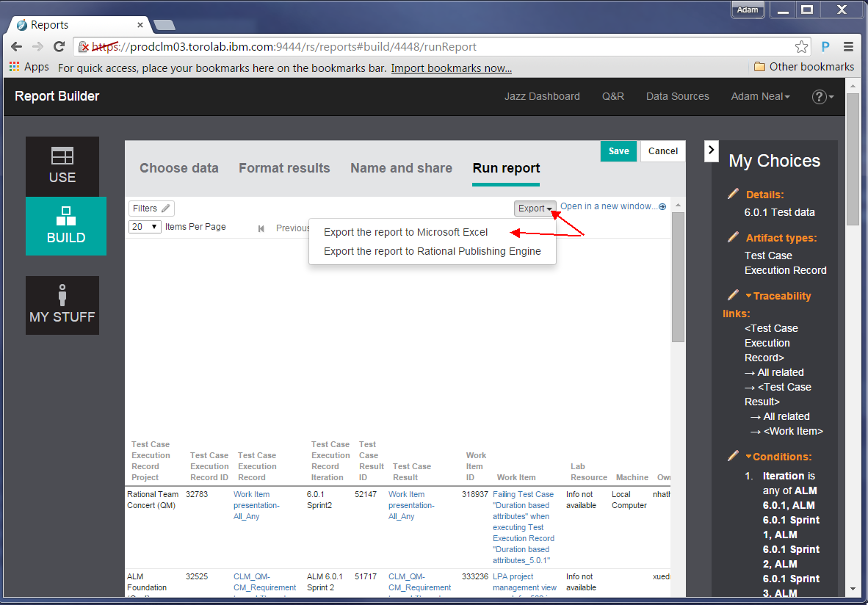Open the Adam profile button in title bar
This screenshot has height=605, width=868.
(x=748, y=10)
